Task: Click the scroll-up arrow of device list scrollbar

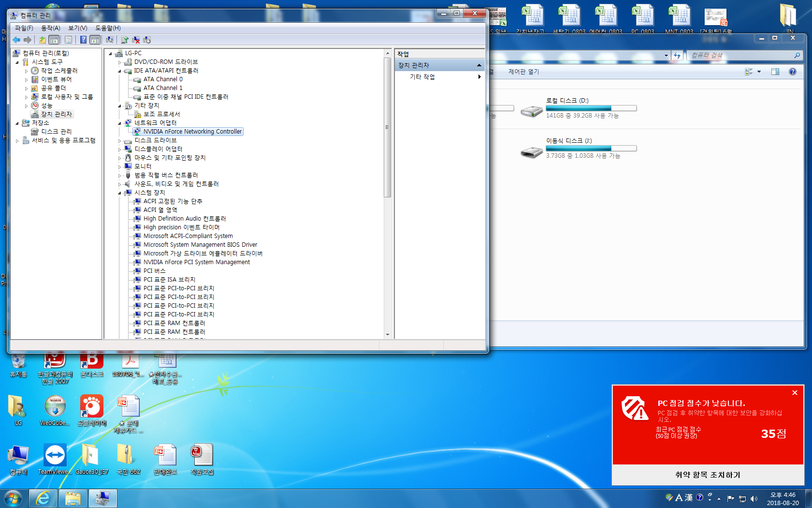Action: [x=388, y=53]
